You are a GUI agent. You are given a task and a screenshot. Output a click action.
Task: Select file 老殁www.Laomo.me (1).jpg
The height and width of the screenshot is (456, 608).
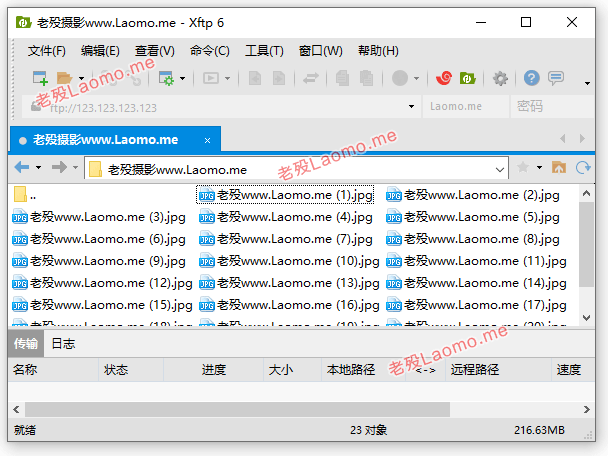[285, 195]
